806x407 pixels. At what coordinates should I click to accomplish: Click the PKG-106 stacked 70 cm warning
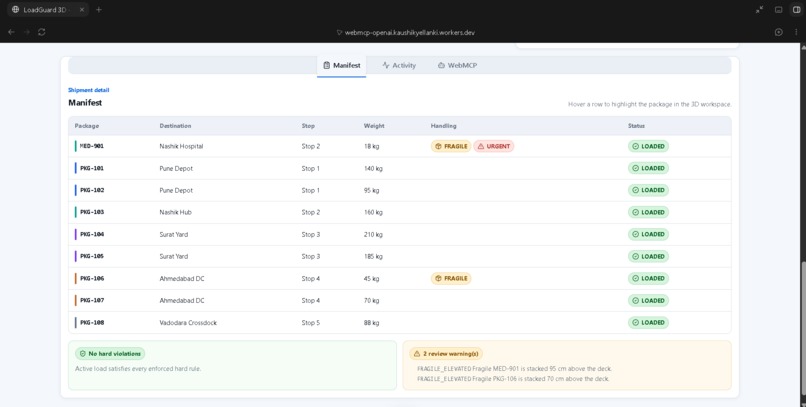pyautogui.click(x=513, y=379)
